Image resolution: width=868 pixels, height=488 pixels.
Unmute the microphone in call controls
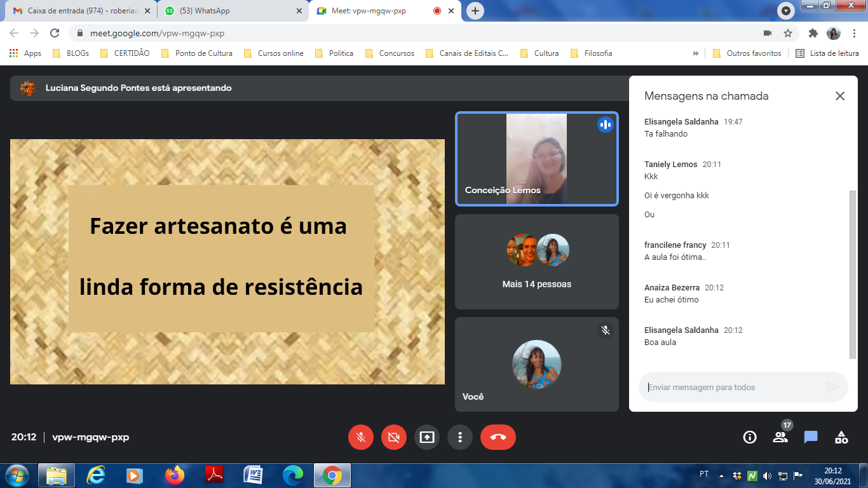(361, 437)
